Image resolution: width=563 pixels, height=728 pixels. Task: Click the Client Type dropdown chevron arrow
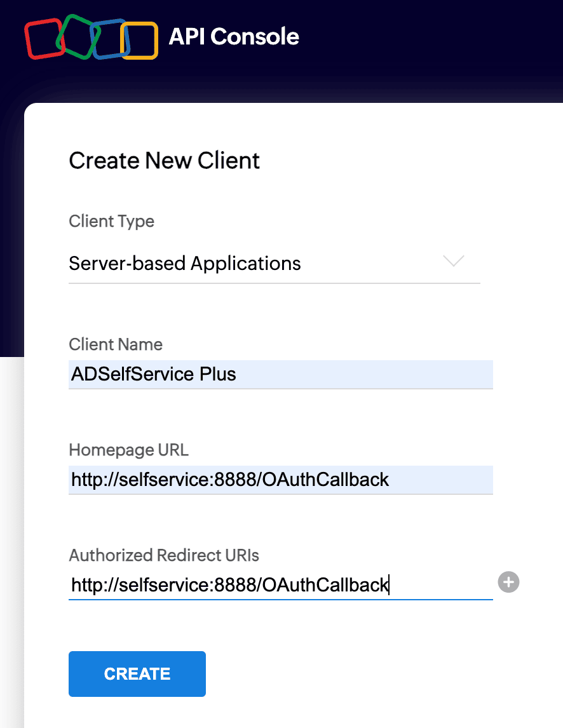click(453, 262)
